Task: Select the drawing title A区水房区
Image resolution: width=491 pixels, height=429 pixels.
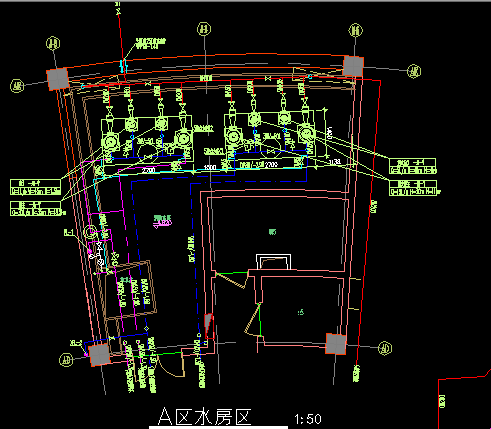Action: click(204, 416)
